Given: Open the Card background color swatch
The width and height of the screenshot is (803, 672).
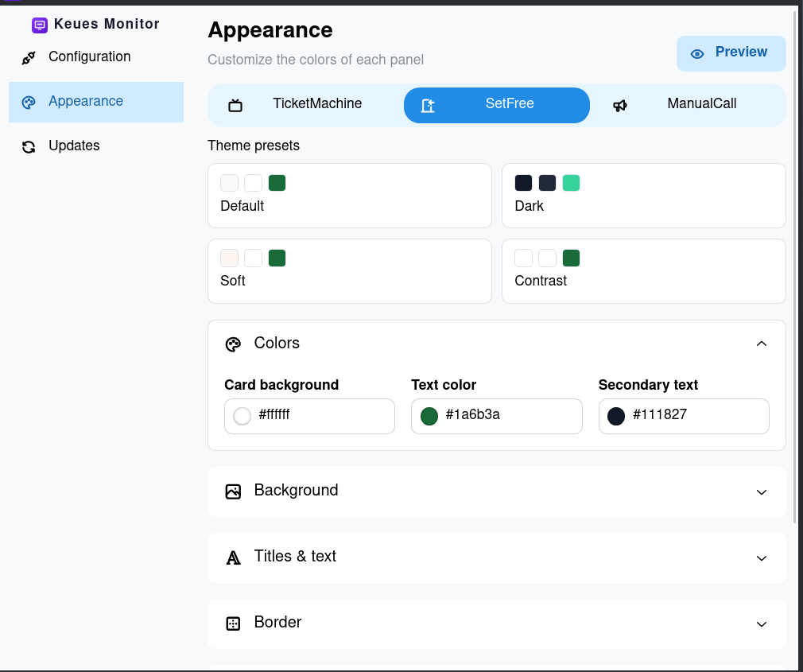Looking at the screenshot, I should (242, 416).
